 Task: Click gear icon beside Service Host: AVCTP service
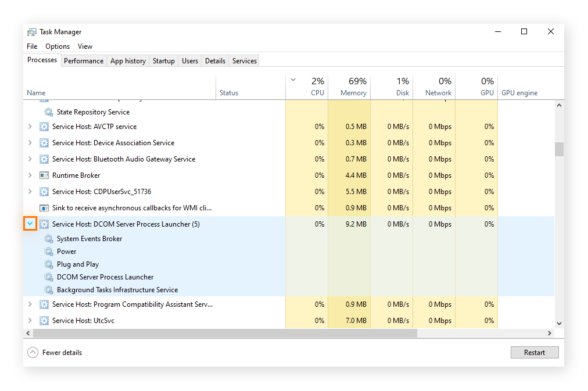point(44,127)
